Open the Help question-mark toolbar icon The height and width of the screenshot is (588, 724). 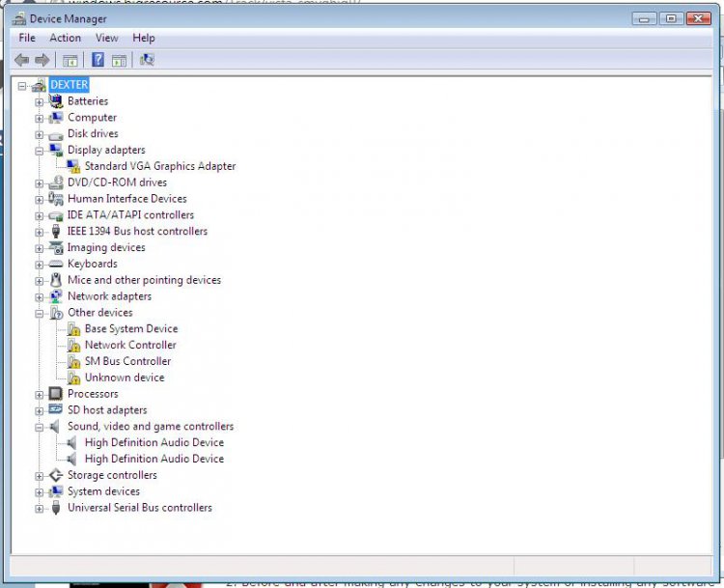tap(97, 60)
